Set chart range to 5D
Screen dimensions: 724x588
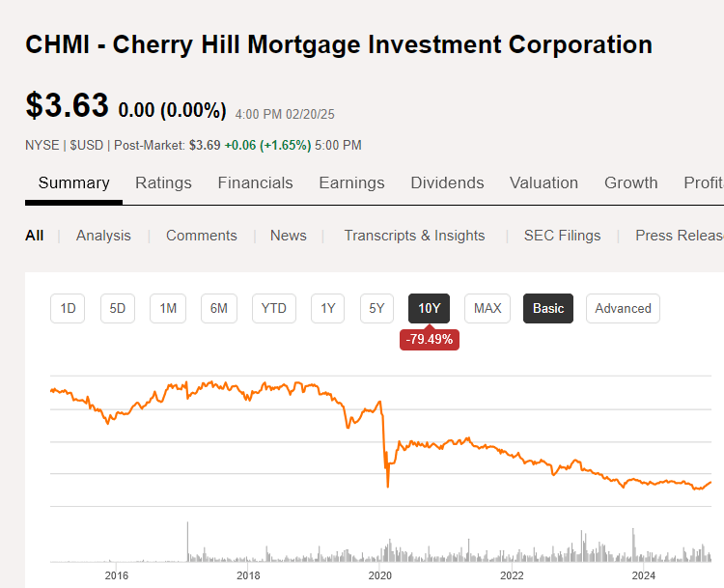(118, 308)
